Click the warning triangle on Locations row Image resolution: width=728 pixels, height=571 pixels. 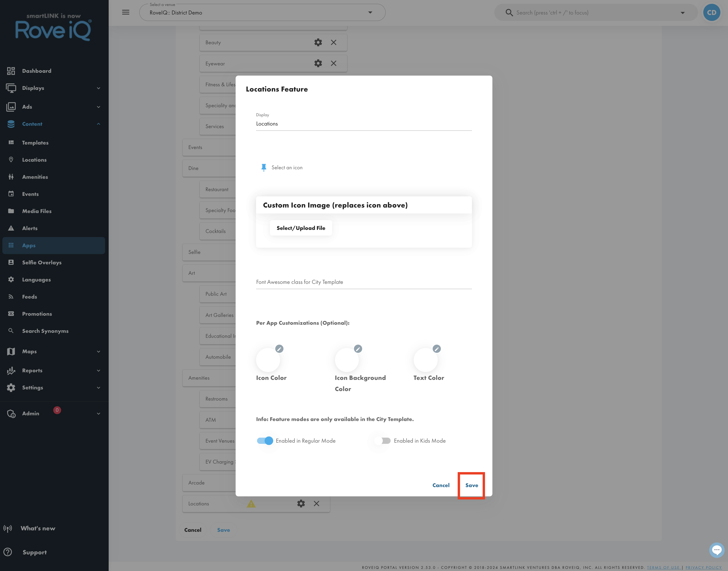(251, 503)
